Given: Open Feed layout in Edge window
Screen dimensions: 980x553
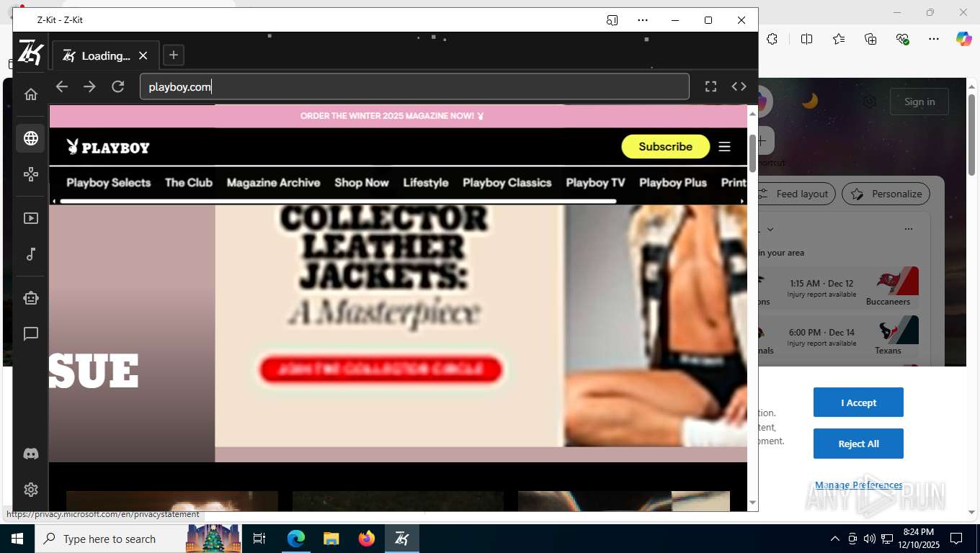Looking at the screenshot, I should click(796, 194).
